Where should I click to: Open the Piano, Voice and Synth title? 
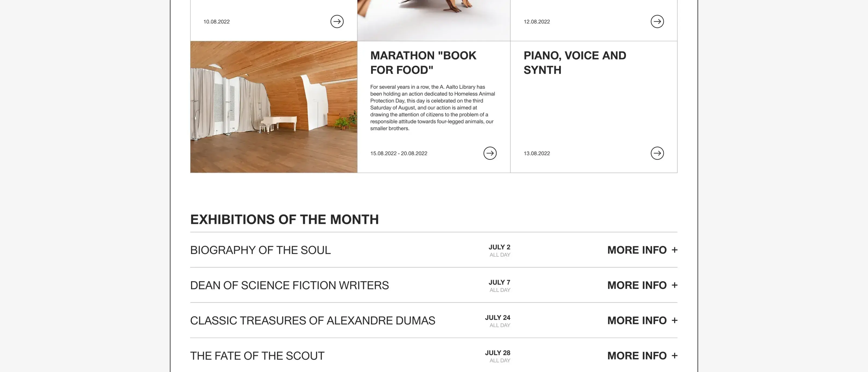point(575,63)
